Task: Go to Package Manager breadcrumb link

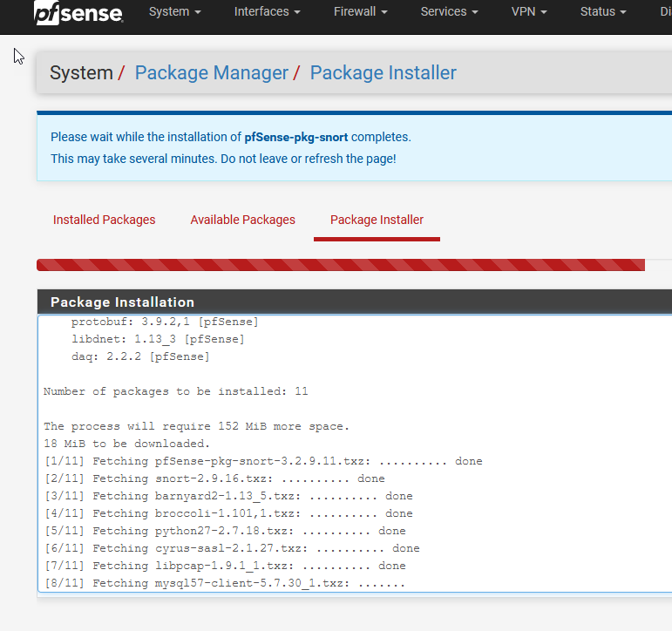Action: 212,73
